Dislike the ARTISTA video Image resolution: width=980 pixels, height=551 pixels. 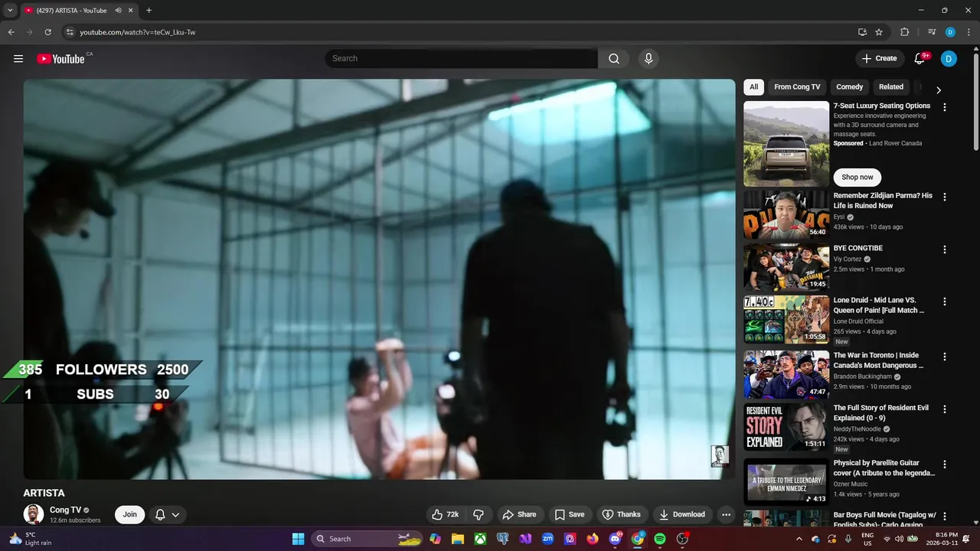[479, 514]
